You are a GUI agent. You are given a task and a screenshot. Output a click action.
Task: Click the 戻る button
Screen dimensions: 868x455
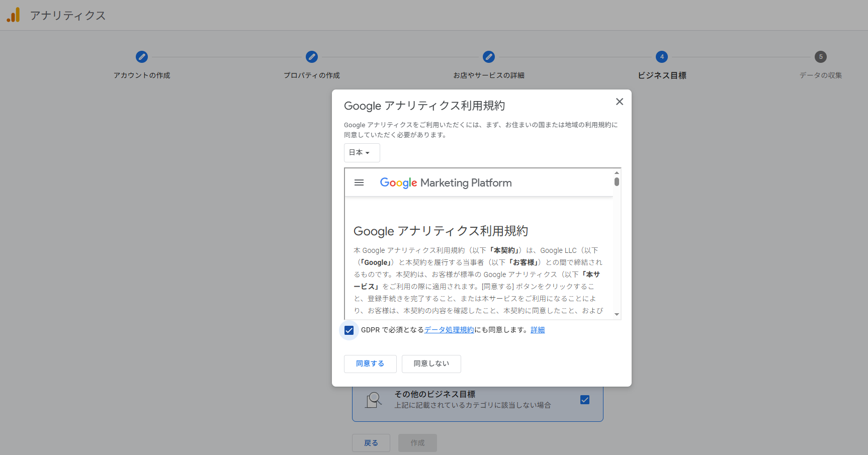click(x=371, y=443)
